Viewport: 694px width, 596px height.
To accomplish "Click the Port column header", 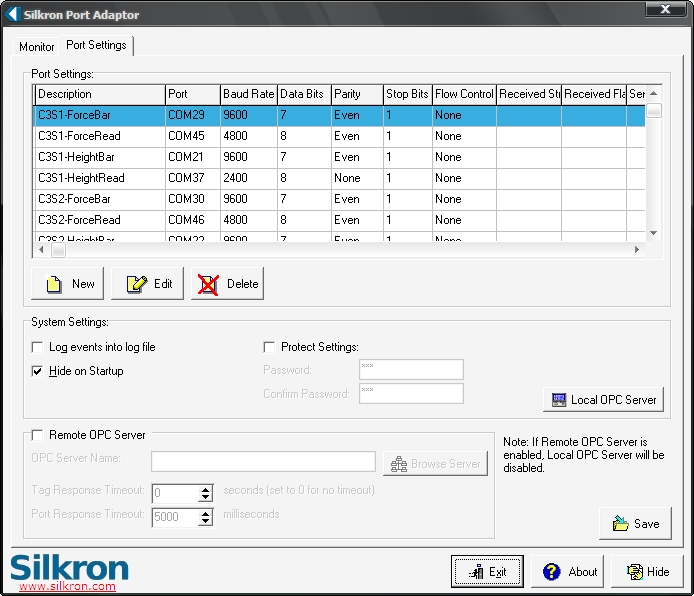I will (x=193, y=94).
